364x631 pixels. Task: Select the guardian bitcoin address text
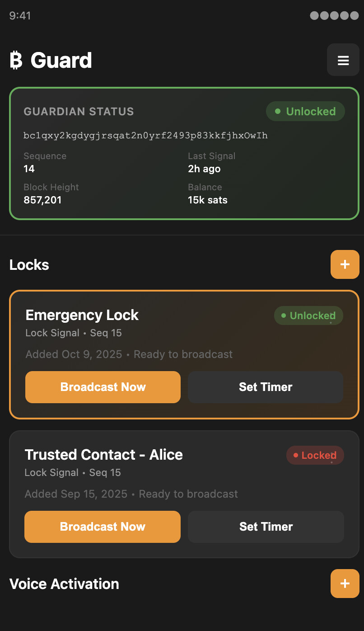click(145, 136)
